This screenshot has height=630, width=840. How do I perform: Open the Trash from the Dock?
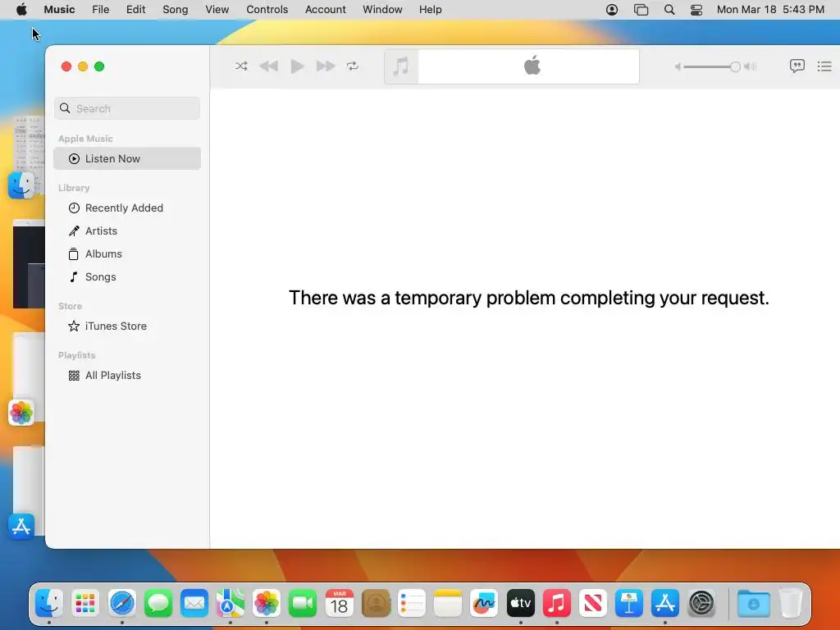(791, 603)
